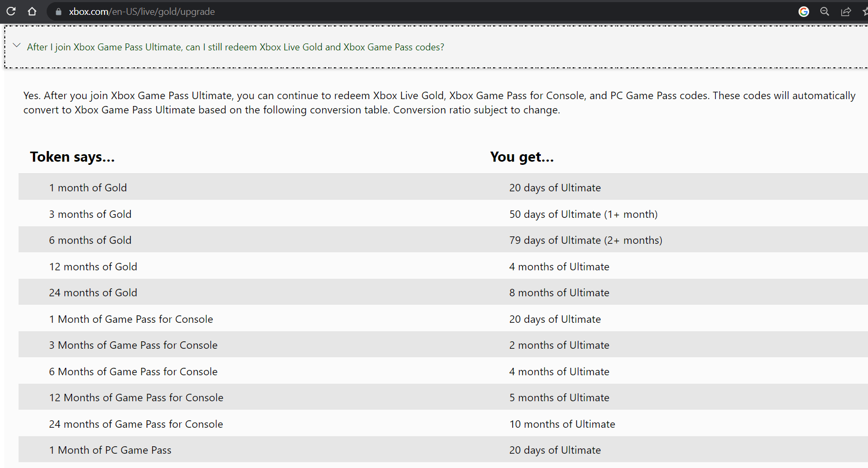Image resolution: width=868 pixels, height=468 pixels.
Task: Go to the browser home page icon
Action: [32, 11]
